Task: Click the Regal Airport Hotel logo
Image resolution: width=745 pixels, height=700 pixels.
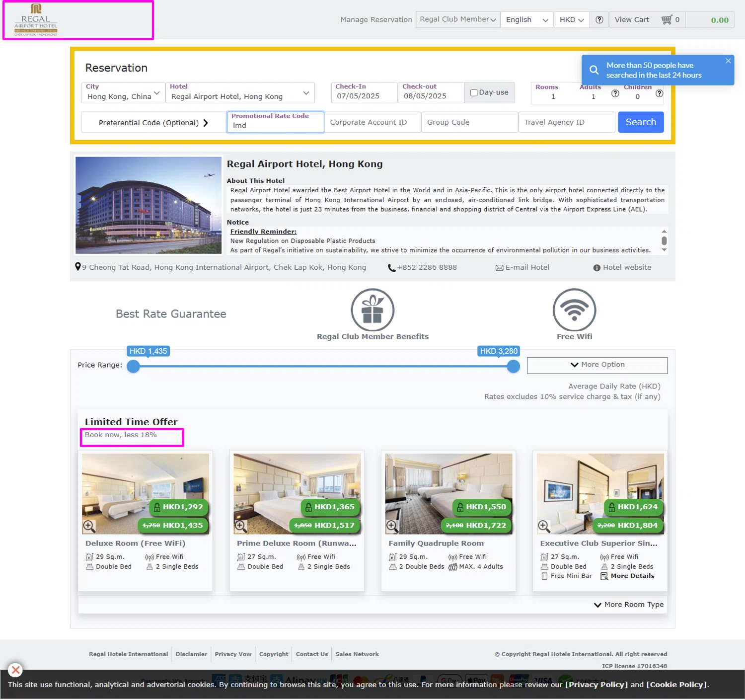Action: [x=36, y=19]
